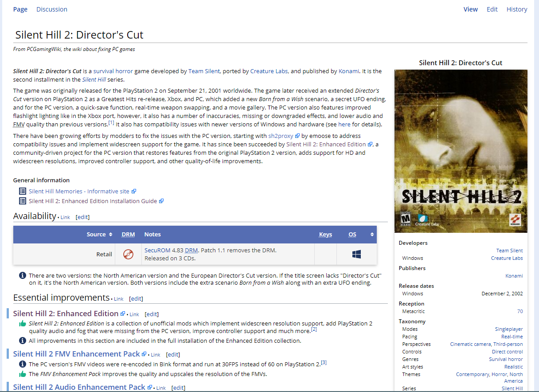Open the Discussion tab
The width and height of the screenshot is (539, 392).
(x=52, y=9)
